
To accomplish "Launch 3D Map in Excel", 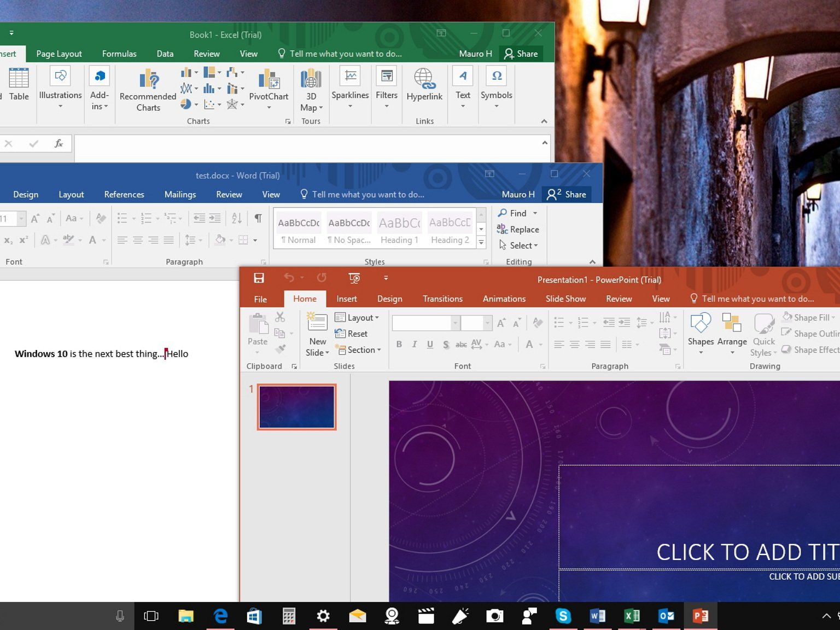I will [x=311, y=90].
